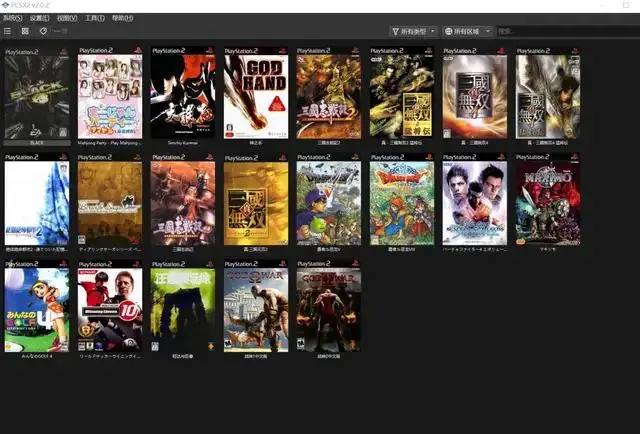Click the PCSX2 logo in title bar
The height and width of the screenshot is (434, 640).
point(7,6)
